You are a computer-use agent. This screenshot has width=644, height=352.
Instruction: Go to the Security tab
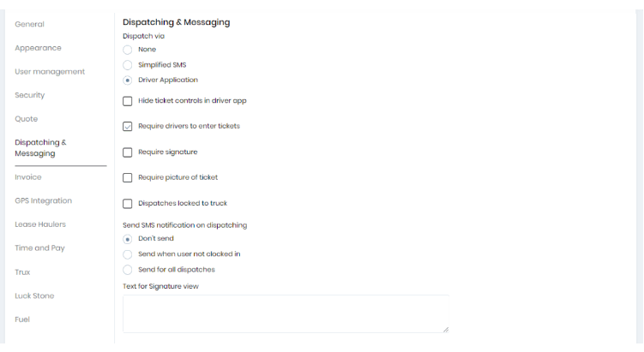(30, 95)
